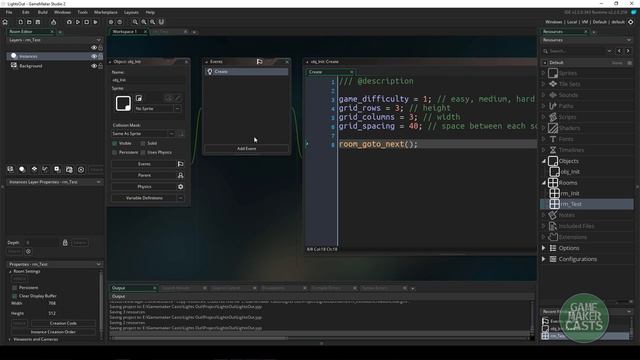Create executable using toolbar icon
Screen dimensions: 640x360
[x=53, y=22]
